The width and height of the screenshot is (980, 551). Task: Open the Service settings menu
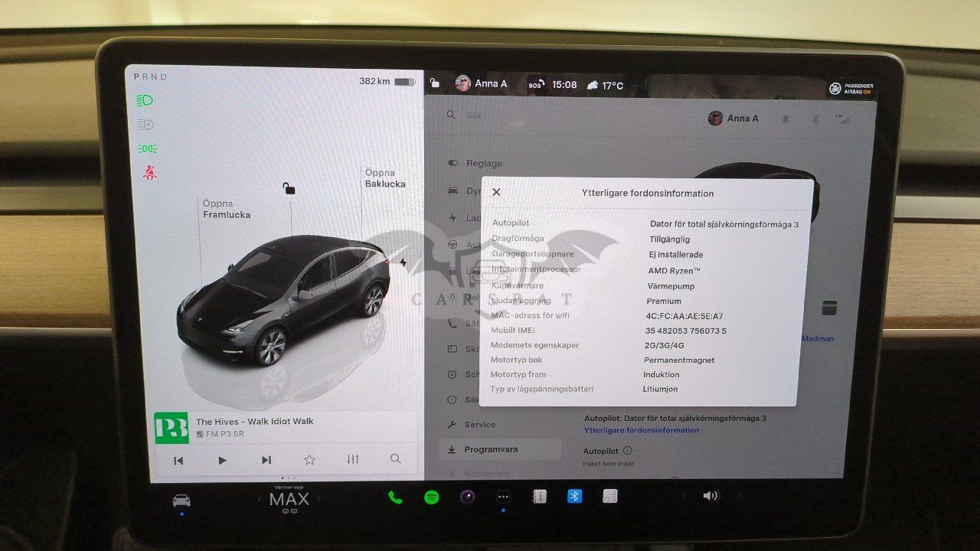[x=472, y=425]
